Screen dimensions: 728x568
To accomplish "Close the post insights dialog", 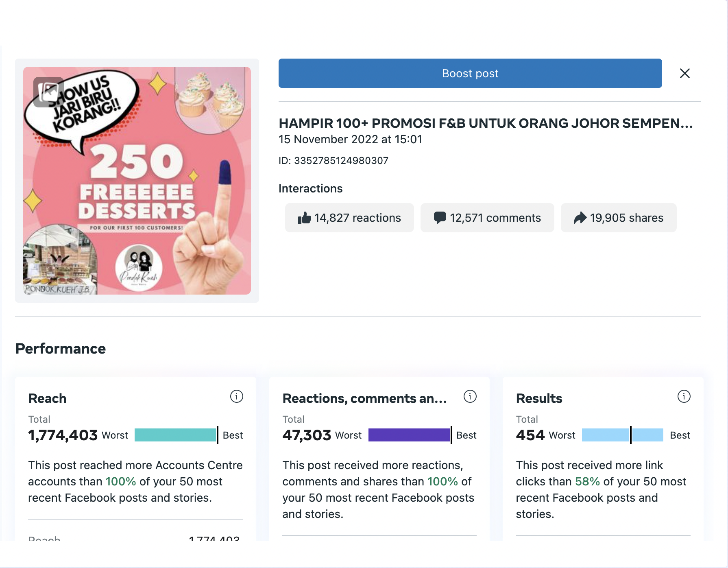I will (x=685, y=73).
